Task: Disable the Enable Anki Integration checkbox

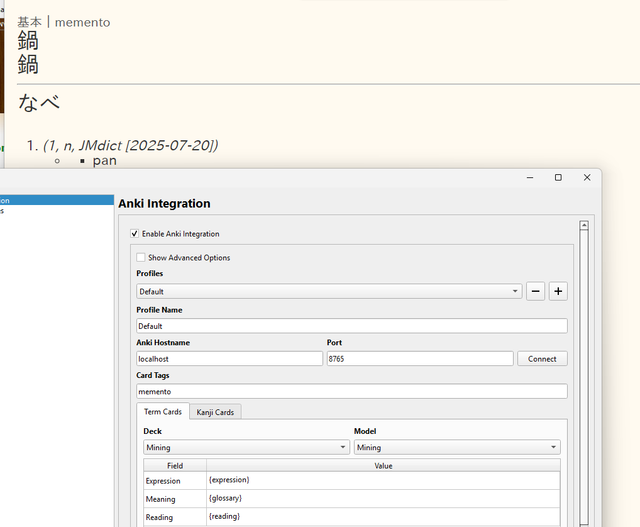Action: 134,233
